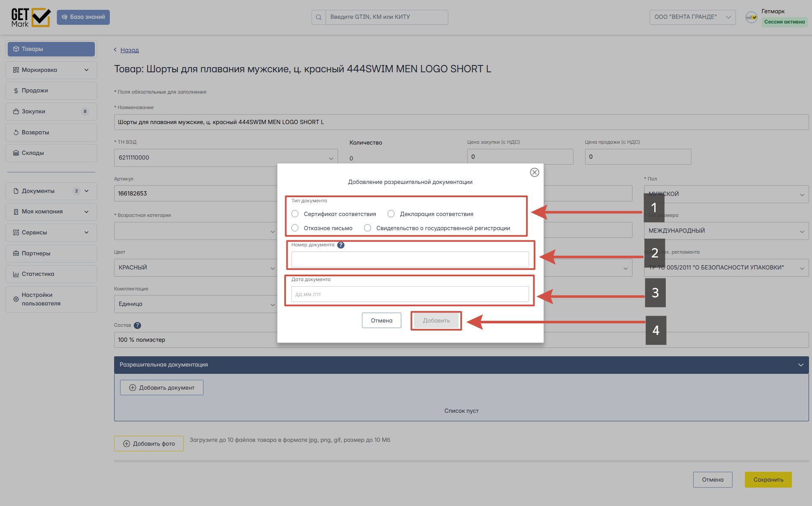The height and width of the screenshot is (506, 812).
Task: Click the search magnifier icon
Action: point(319,17)
